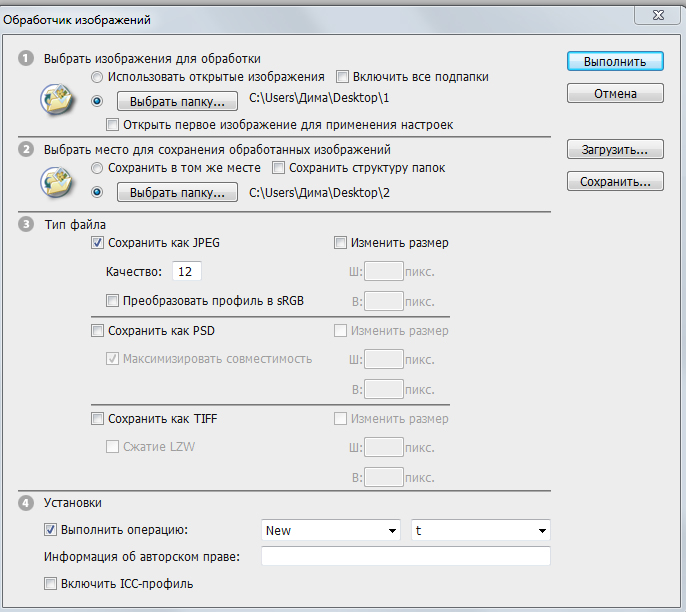The height and width of the screenshot is (612, 686).
Task: Uncheck 'Сохранить как JPEG'
Action: (98, 243)
